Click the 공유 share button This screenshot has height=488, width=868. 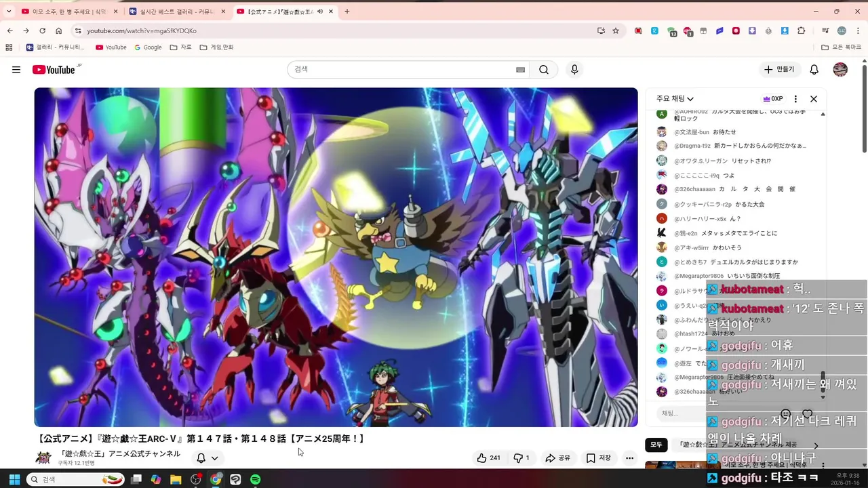[x=558, y=458]
